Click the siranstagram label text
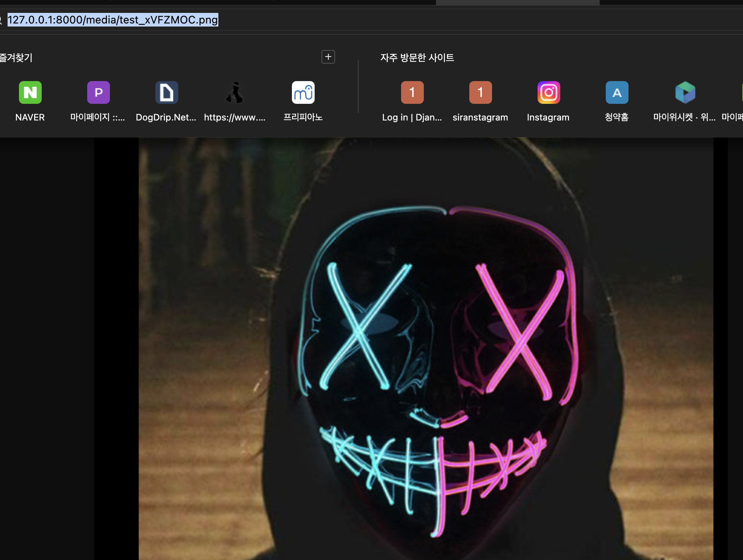The height and width of the screenshot is (560, 743). [480, 117]
